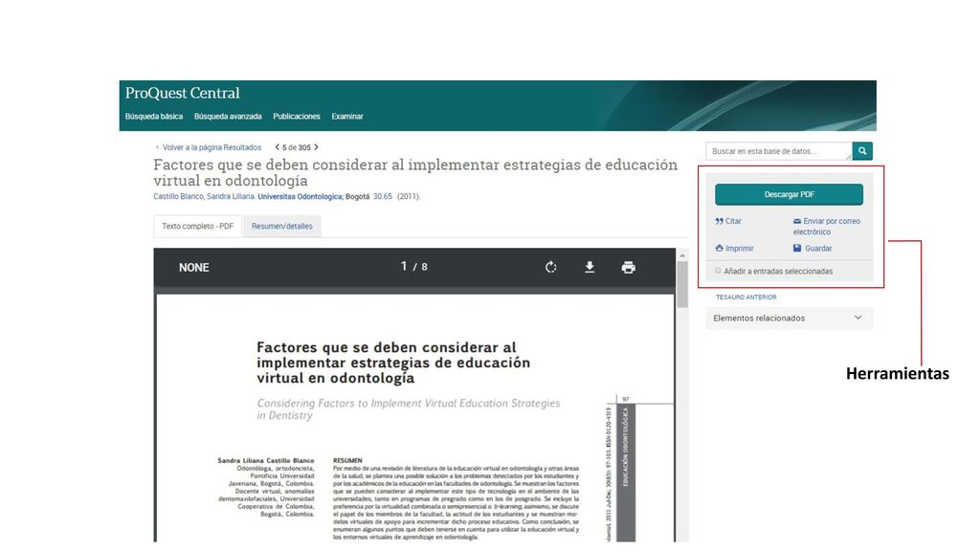Open 'Búsqueda avanzada' menu
The width and height of the screenshot is (980, 551).
[228, 116]
